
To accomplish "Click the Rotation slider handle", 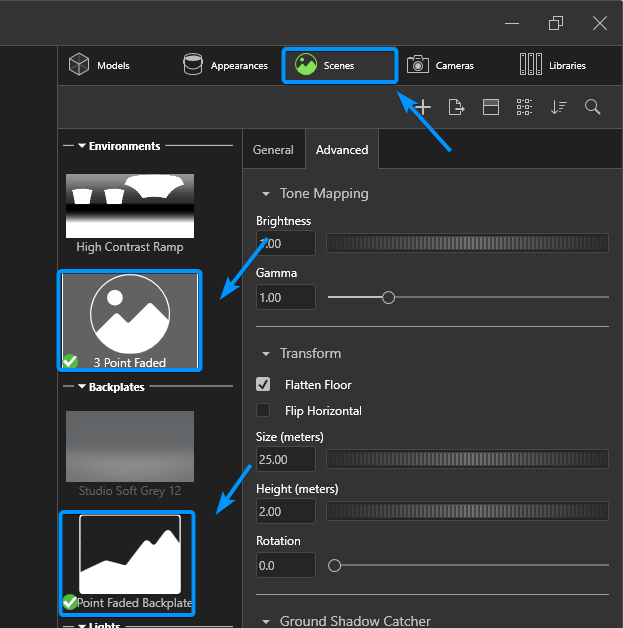I will pyautogui.click(x=334, y=565).
